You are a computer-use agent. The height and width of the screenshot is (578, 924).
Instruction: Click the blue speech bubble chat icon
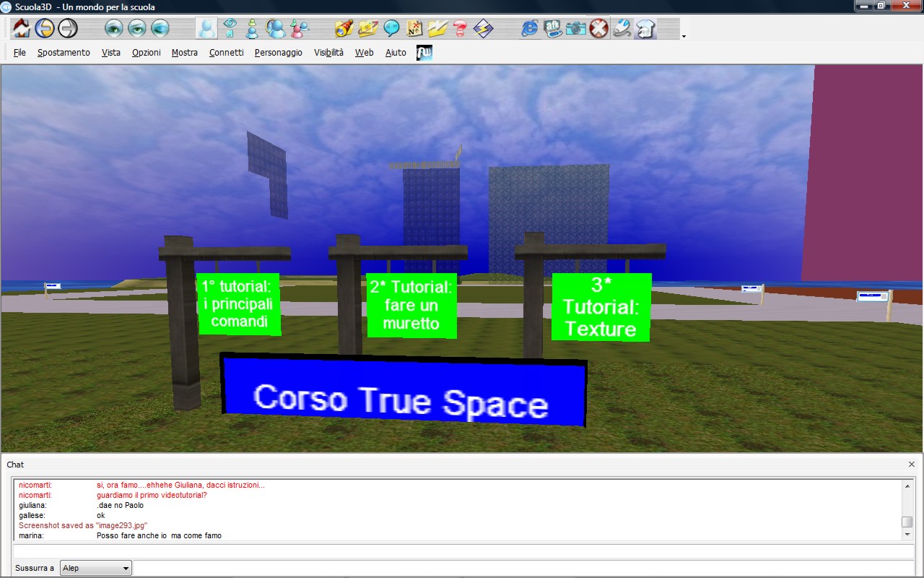(x=391, y=28)
